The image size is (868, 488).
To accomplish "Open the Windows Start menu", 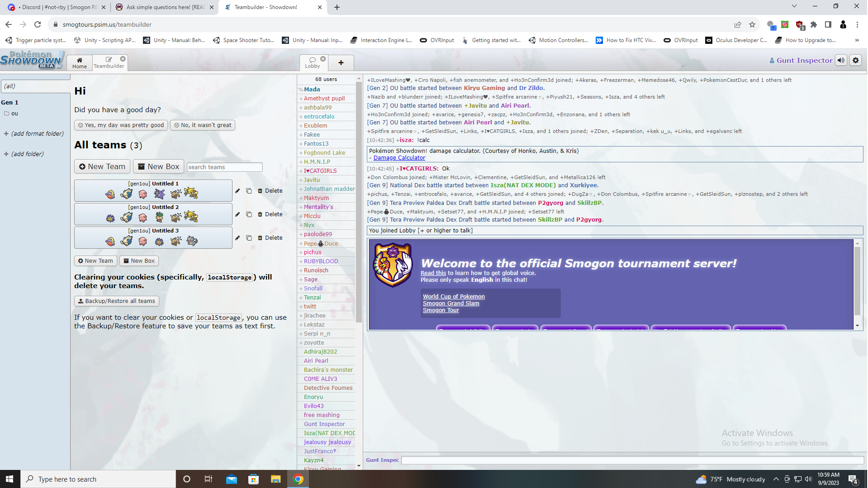I will pos(10,479).
